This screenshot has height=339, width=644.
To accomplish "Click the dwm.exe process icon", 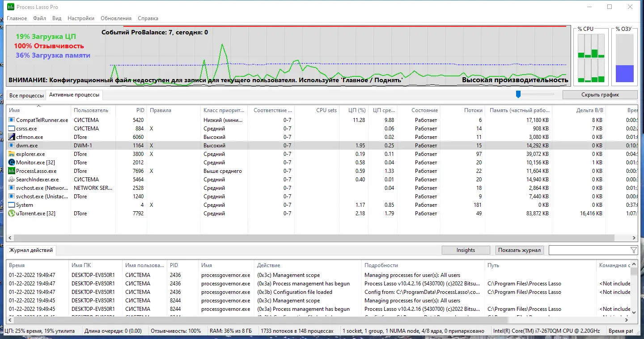I will (12, 145).
